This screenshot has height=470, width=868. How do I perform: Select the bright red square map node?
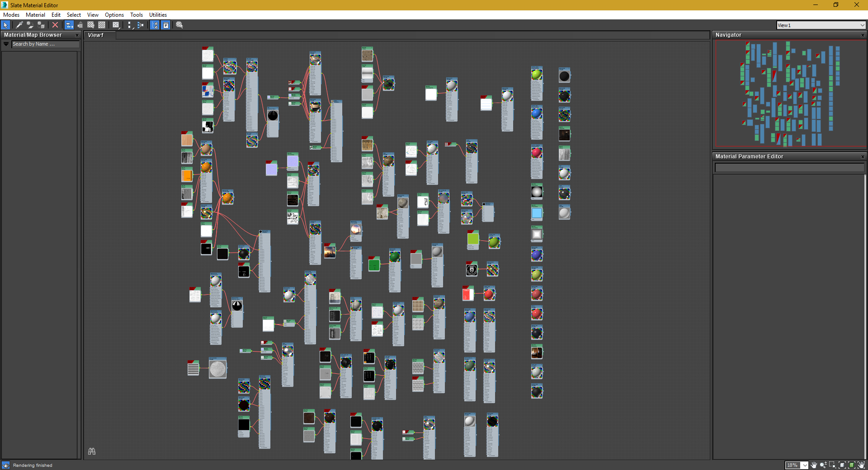(468, 294)
